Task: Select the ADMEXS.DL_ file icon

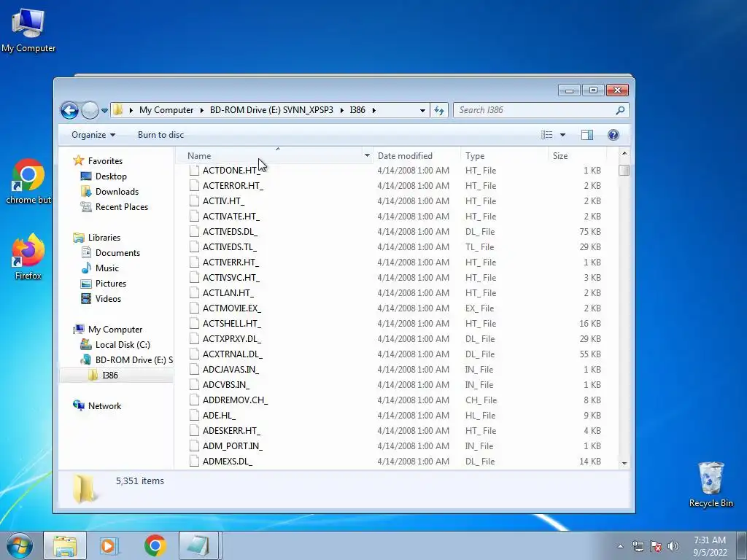Action: [194, 461]
